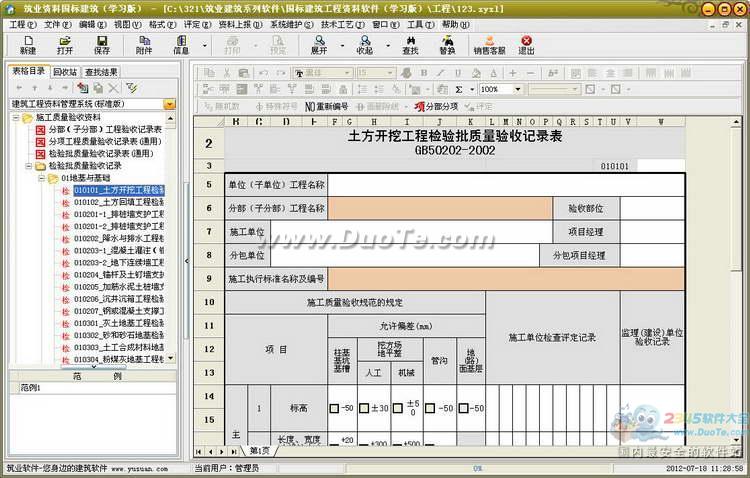Click NO 重新编号 (Renumber) tool
The height and width of the screenshot is (478, 750).
pyautogui.click(x=326, y=106)
